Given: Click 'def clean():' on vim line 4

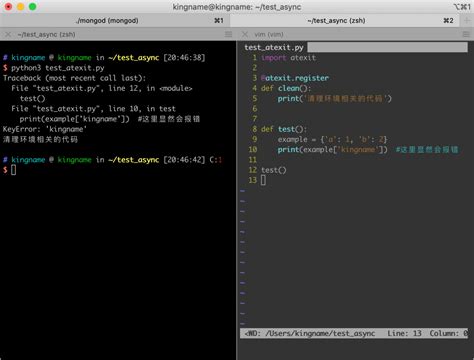Looking at the screenshot, I should 286,88.
